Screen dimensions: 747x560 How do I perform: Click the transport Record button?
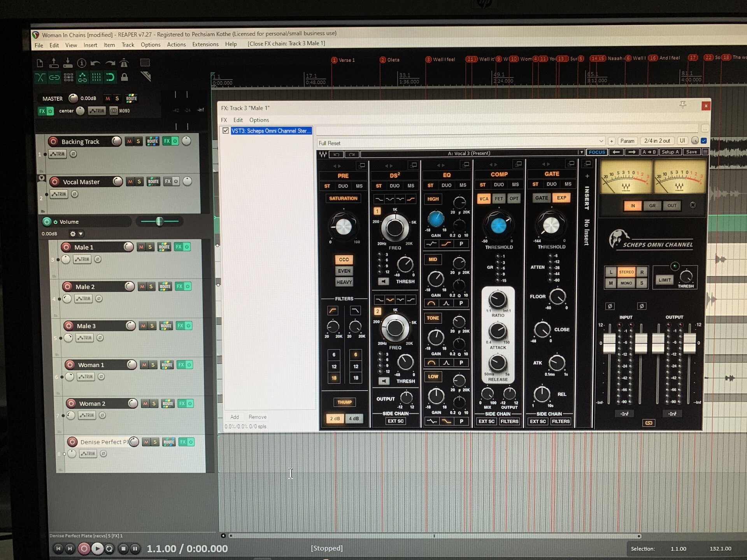pos(84,549)
